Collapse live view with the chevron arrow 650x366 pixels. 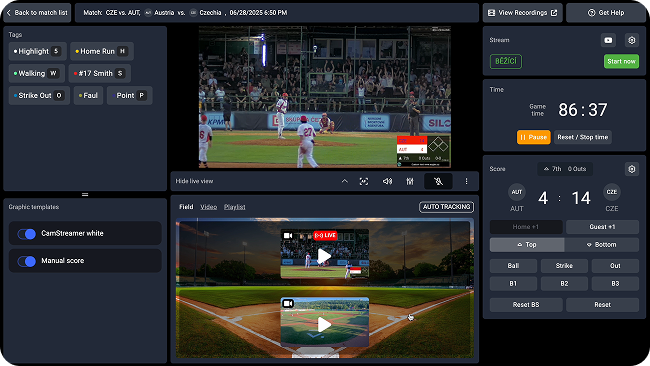(x=344, y=182)
